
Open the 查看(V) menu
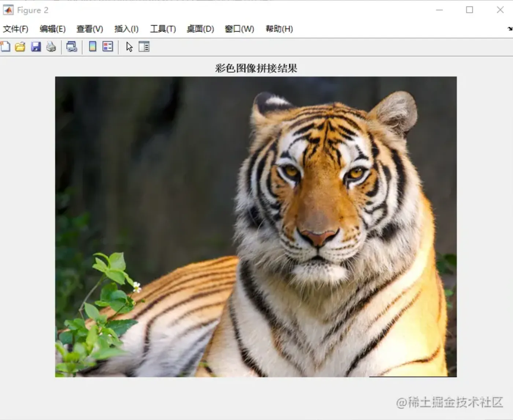coord(90,29)
